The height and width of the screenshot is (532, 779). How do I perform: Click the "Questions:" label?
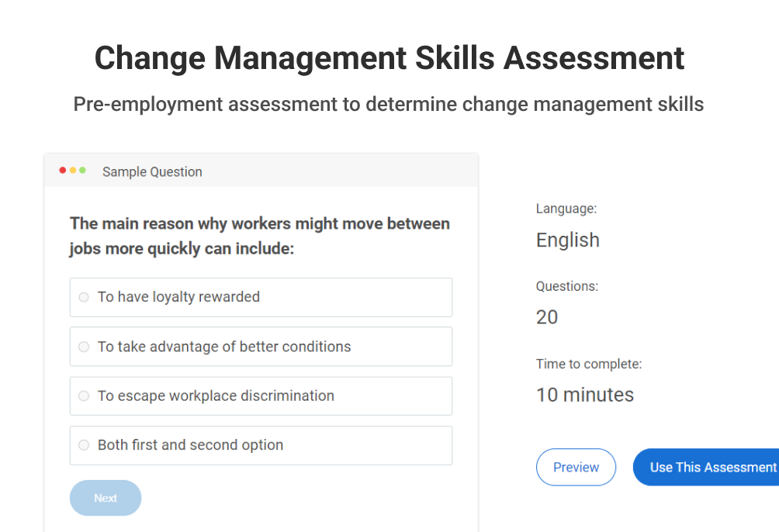(x=567, y=286)
